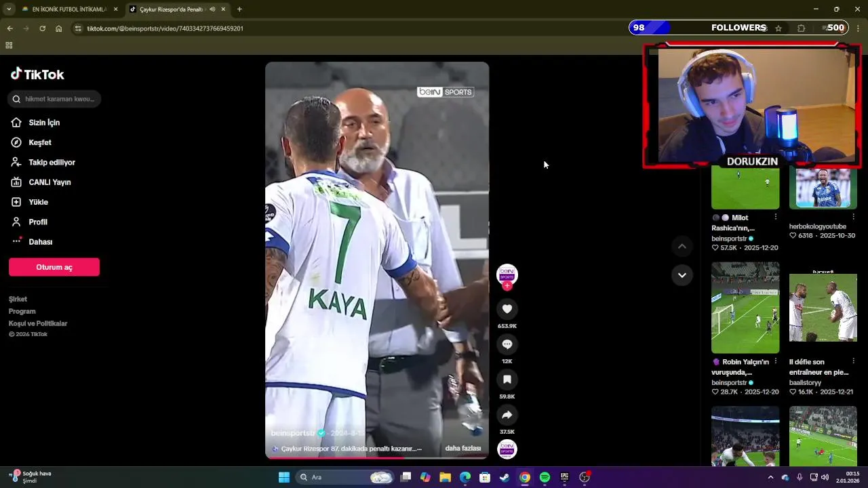Click the TikTok search field
868x488 pixels.
coord(54,99)
